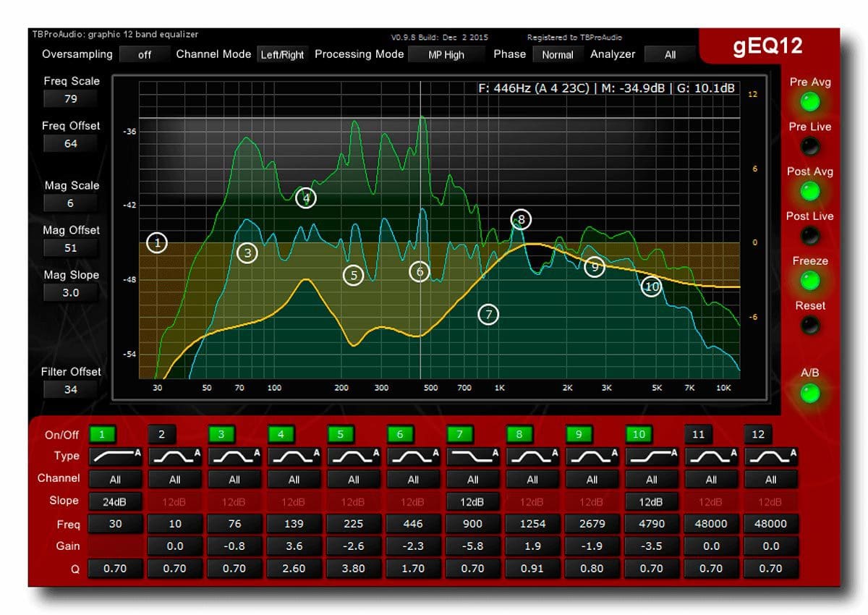Select band 10 gain field -3.5
Viewport: 868px width, 615px height.
652,546
